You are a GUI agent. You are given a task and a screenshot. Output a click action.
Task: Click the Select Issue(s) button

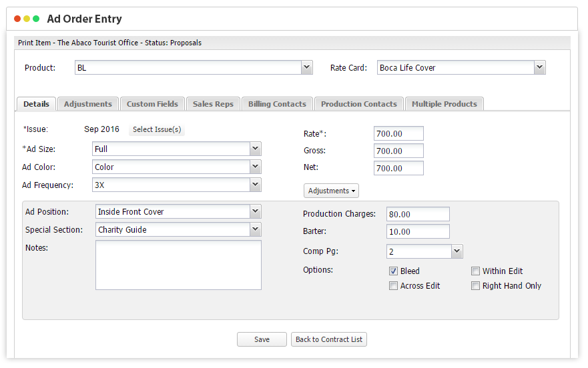point(157,129)
